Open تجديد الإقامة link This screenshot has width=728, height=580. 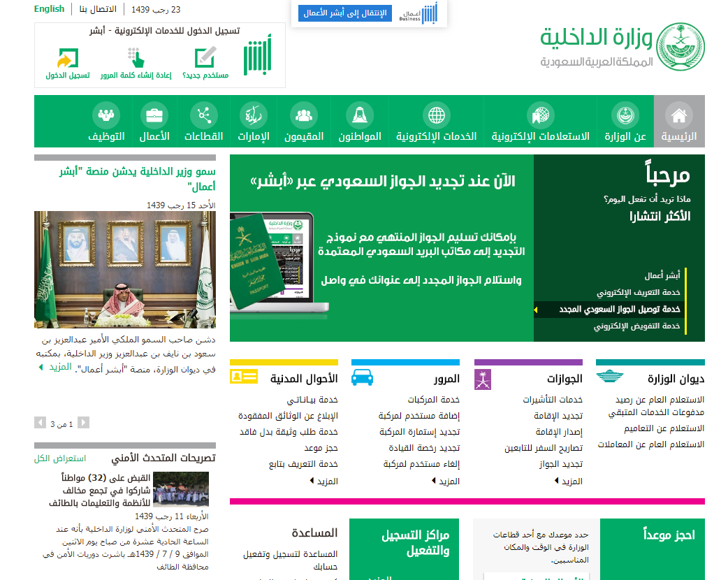click(x=558, y=416)
